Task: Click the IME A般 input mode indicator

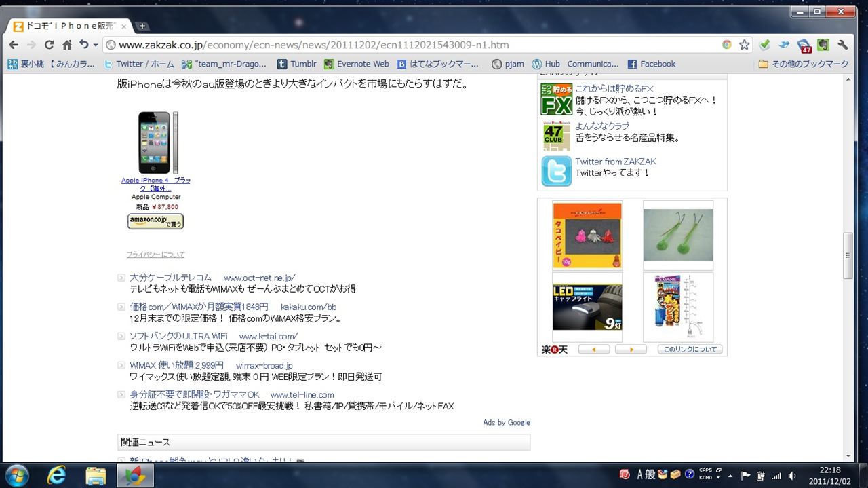Action: [x=646, y=474]
